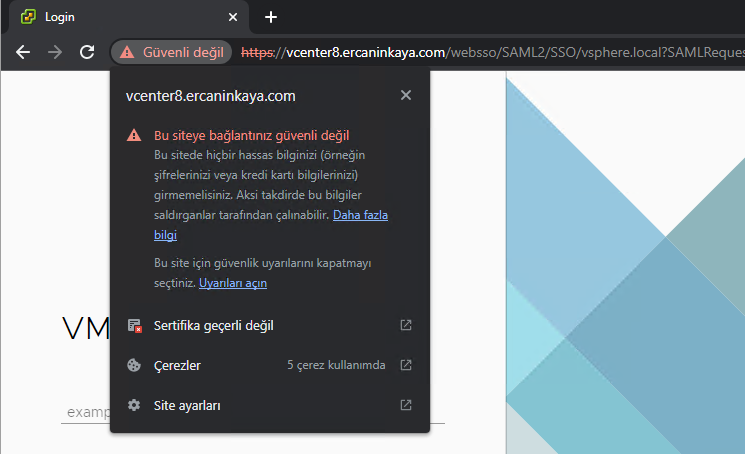Click the cookie icon beside Çerezler

pyautogui.click(x=134, y=365)
